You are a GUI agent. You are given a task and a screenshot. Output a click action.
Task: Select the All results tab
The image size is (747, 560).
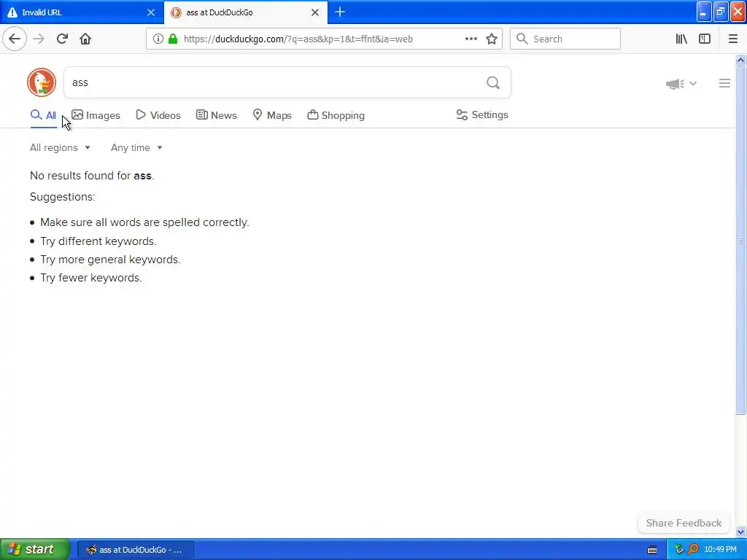click(x=43, y=115)
